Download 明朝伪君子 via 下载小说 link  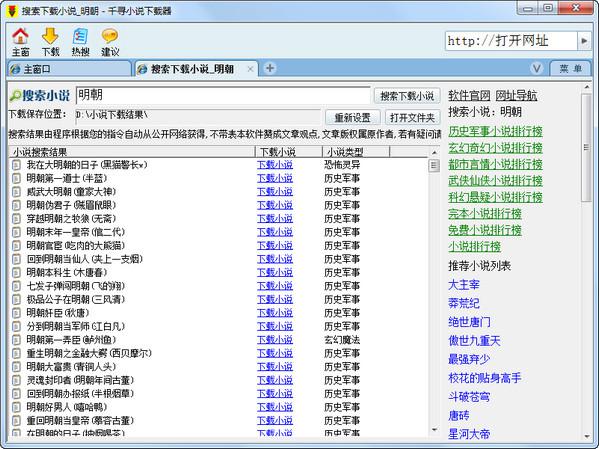click(275, 205)
